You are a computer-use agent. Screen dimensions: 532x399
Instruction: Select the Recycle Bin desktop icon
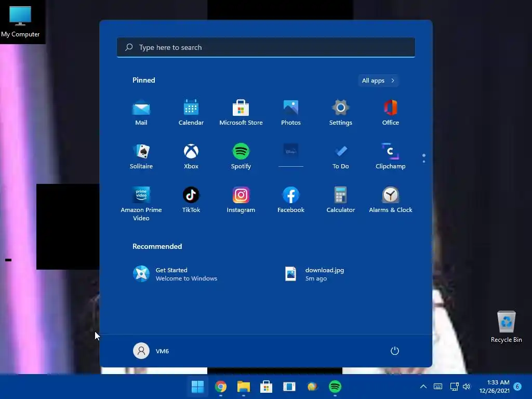(506, 327)
